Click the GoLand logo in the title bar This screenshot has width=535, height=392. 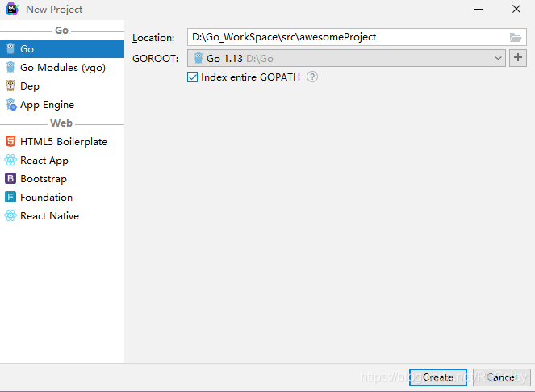(x=12, y=9)
